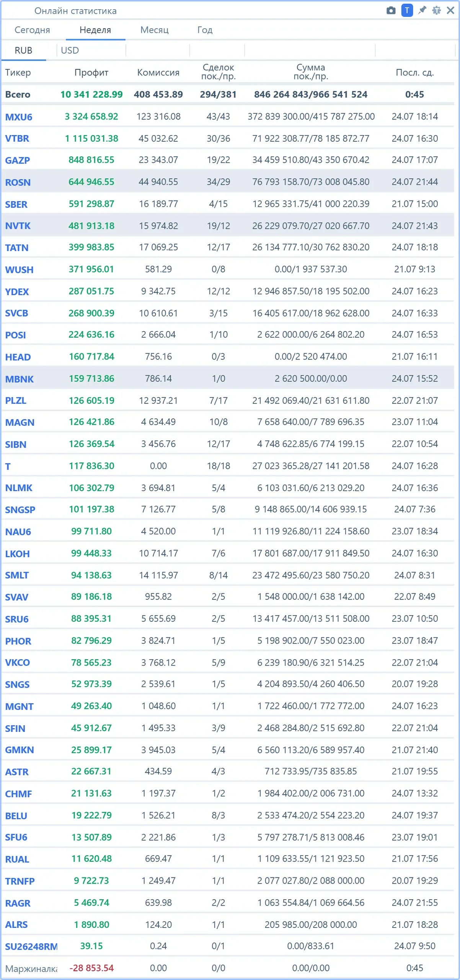Take a snapshot with the camera icon

[x=391, y=10]
